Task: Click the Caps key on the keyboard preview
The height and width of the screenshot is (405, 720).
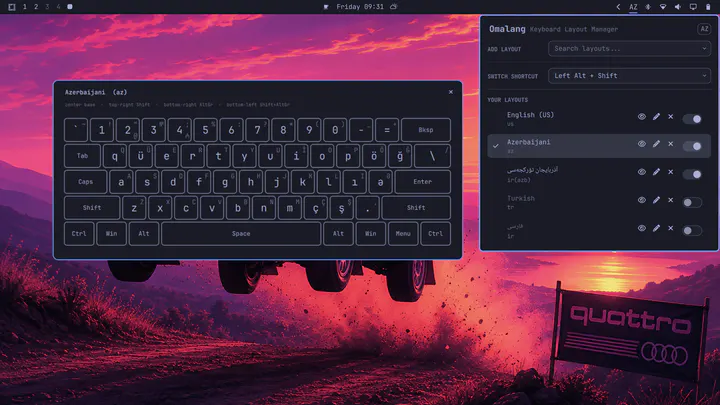Action: coord(85,182)
